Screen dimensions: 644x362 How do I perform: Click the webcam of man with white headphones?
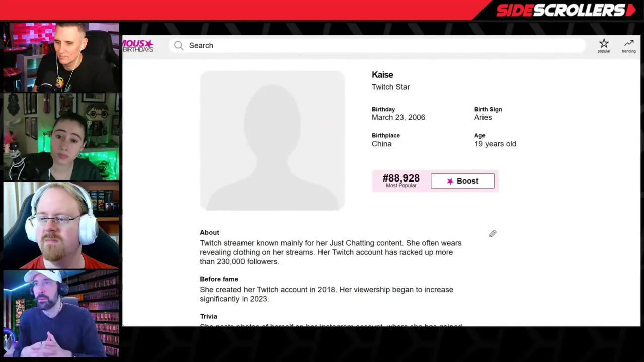tap(61, 225)
